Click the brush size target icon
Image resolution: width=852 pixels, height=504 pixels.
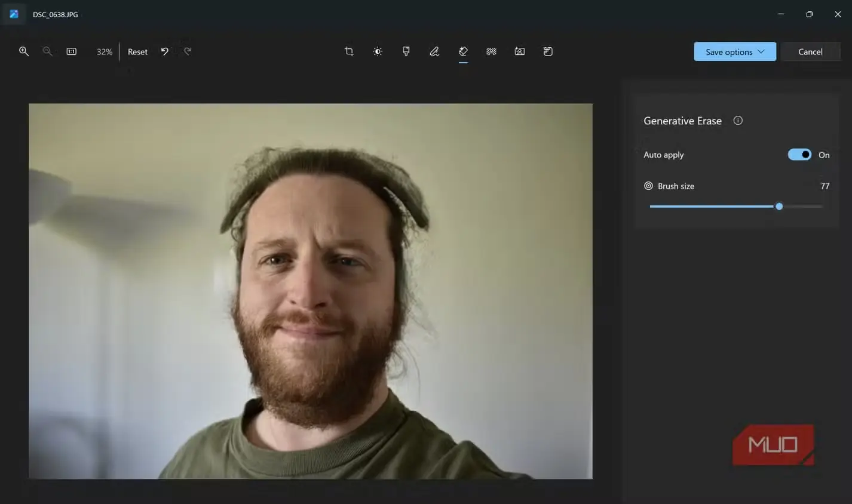648,186
